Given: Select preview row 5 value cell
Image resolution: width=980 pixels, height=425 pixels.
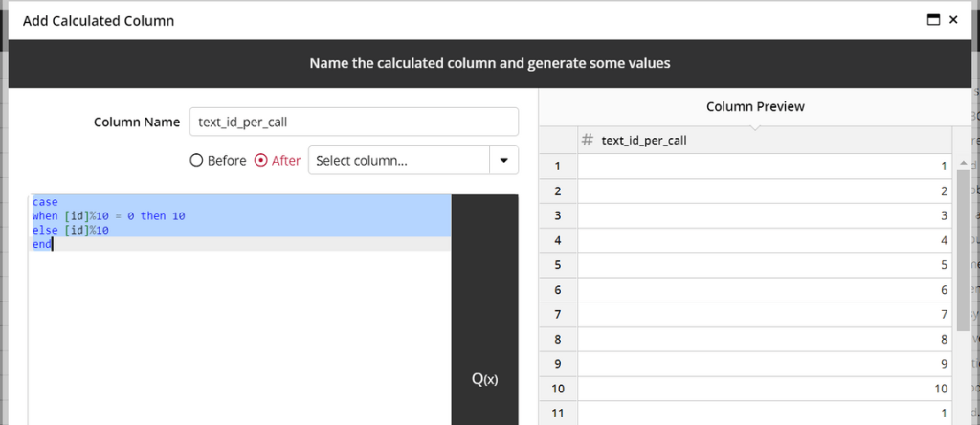Looking at the screenshot, I should pos(765,265).
